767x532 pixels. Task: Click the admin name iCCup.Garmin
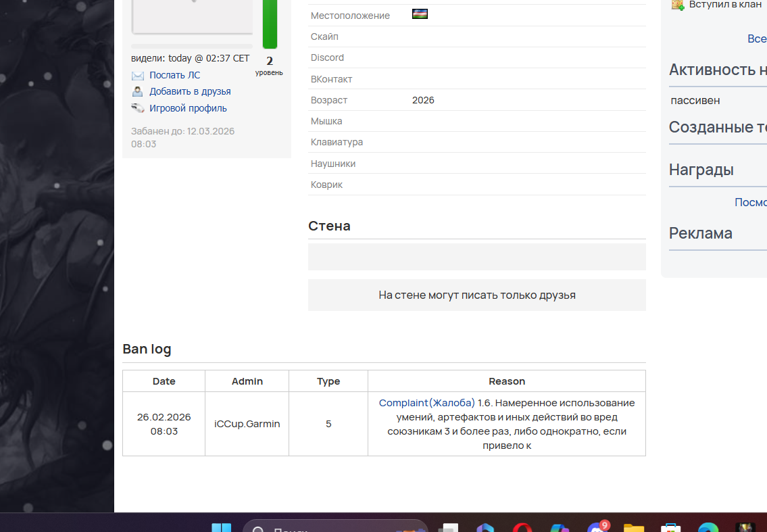tap(247, 424)
